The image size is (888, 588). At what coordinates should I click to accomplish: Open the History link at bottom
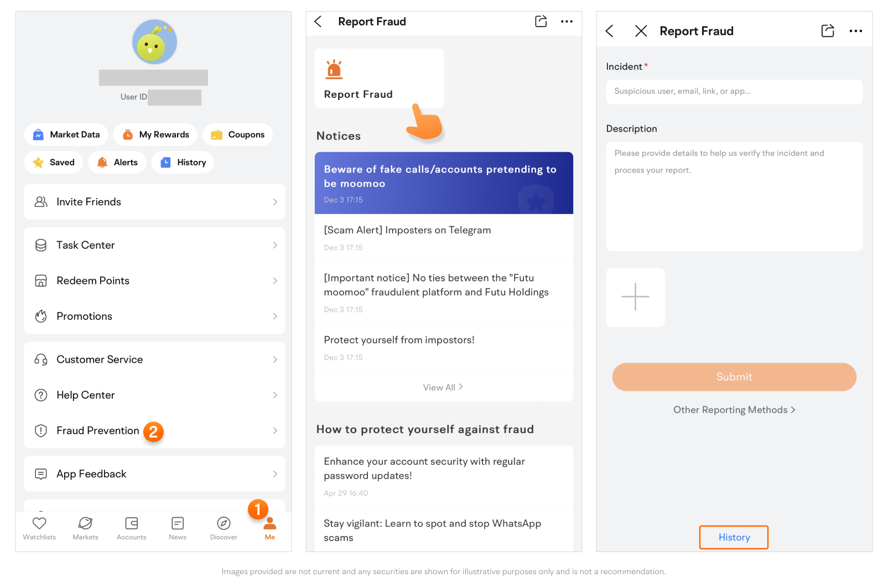click(x=734, y=537)
